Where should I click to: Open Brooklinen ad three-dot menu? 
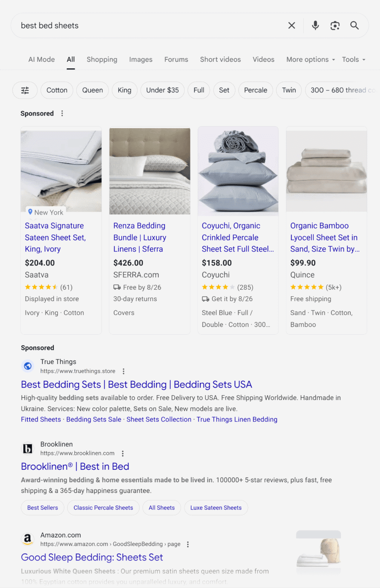(x=123, y=453)
